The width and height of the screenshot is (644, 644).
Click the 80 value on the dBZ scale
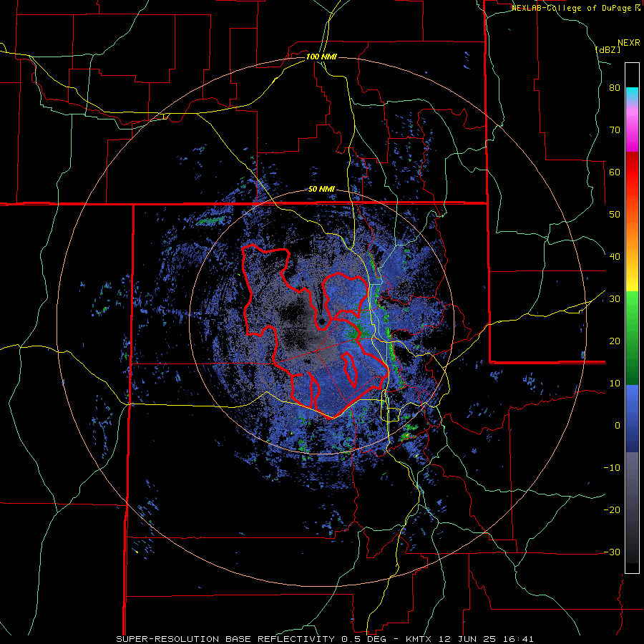[615, 88]
